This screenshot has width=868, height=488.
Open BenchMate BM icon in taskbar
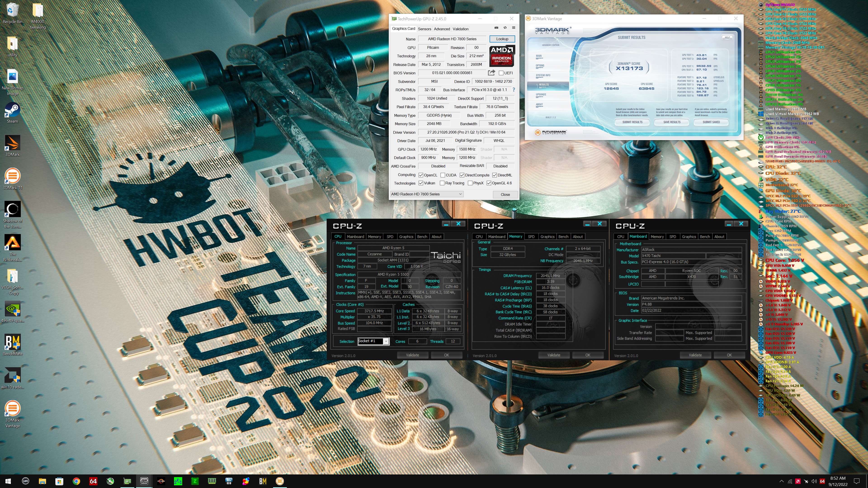[263, 481]
